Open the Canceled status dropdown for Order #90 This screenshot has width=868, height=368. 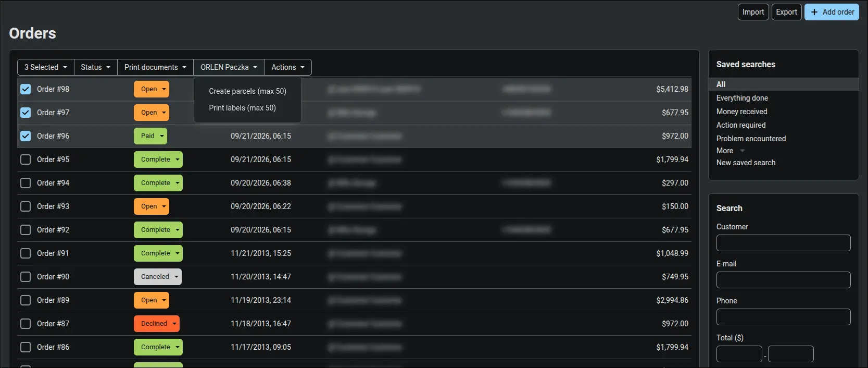(158, 277)
